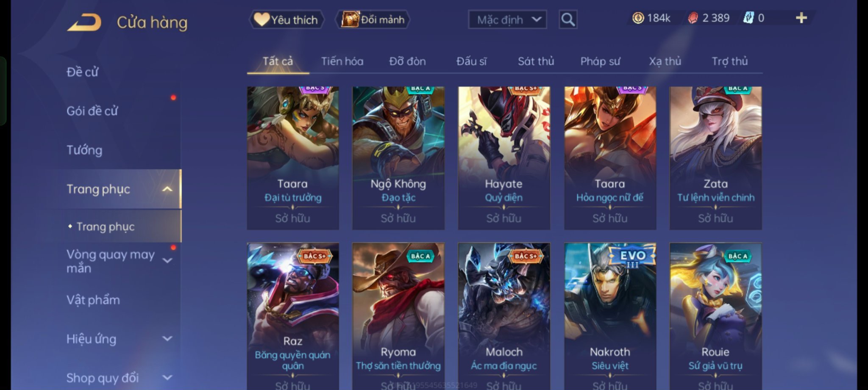Switch to the Sát thủ tab

536,61
